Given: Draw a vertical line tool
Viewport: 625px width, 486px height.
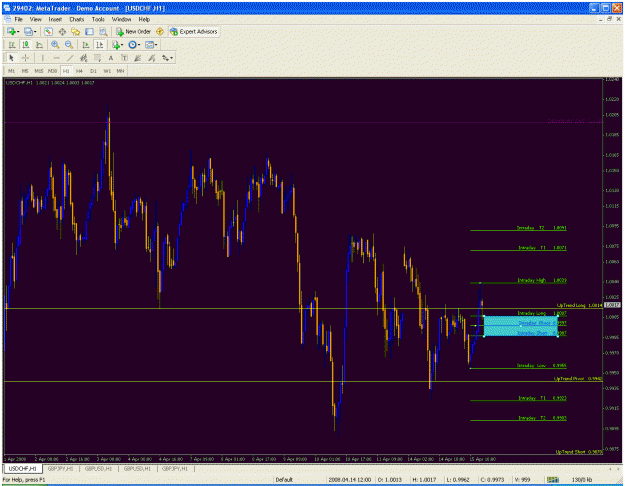Looking at the screenshot, I should [43, 58].
